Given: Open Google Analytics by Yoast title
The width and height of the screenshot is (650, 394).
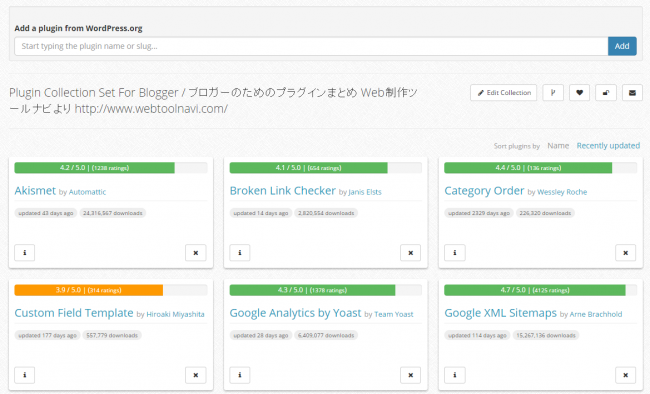Looking at the screenshot, I should click(295, 313).
